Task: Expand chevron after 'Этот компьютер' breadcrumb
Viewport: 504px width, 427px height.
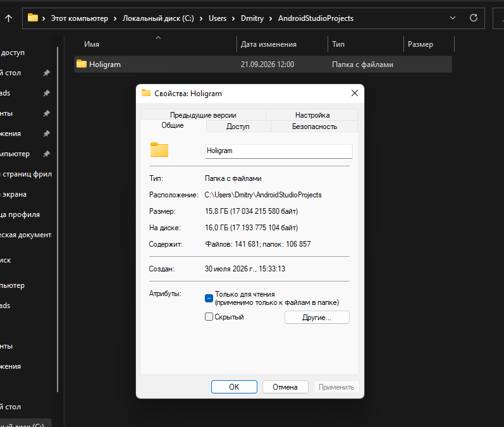Action: click(114, 18)
